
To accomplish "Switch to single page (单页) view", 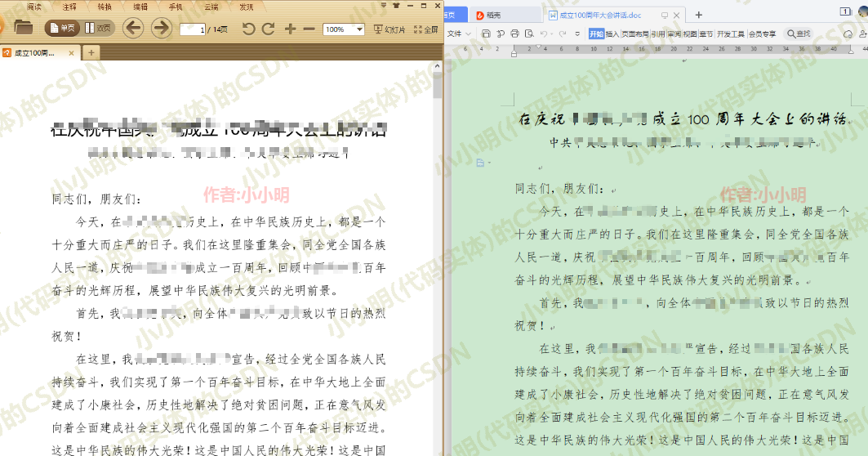I will click(62, 28).
